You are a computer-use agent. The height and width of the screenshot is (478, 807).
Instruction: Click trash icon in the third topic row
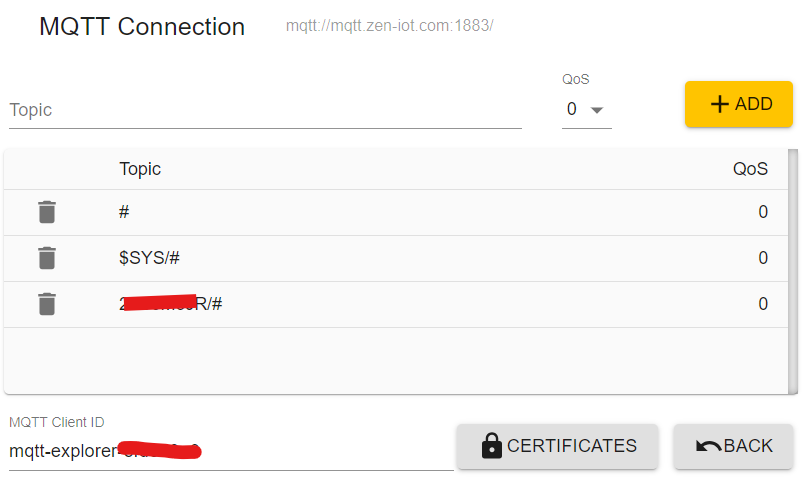tap(47, 304)
